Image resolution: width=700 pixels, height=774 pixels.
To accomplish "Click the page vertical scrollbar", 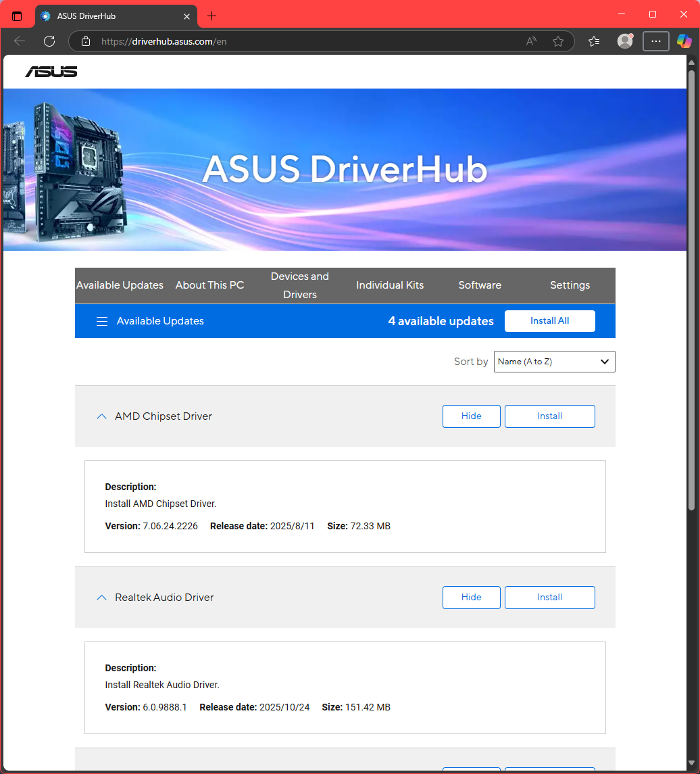I will pos(691,284).
